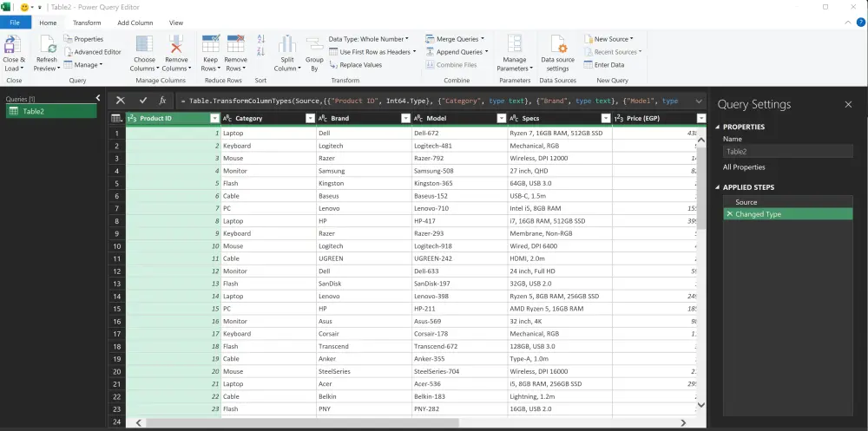The image size is (868, 431).
Task: Open the Model column filter dropdown
Action: click(x=502, y=119)
